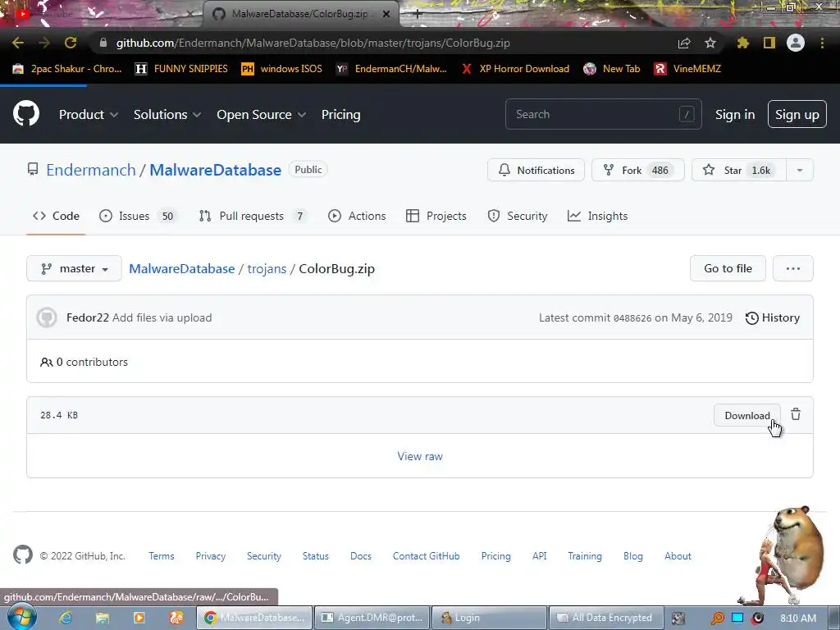Open the Login window from taskbar
The height and width of the screenshot is (630, 840).
tap(489, 618)
